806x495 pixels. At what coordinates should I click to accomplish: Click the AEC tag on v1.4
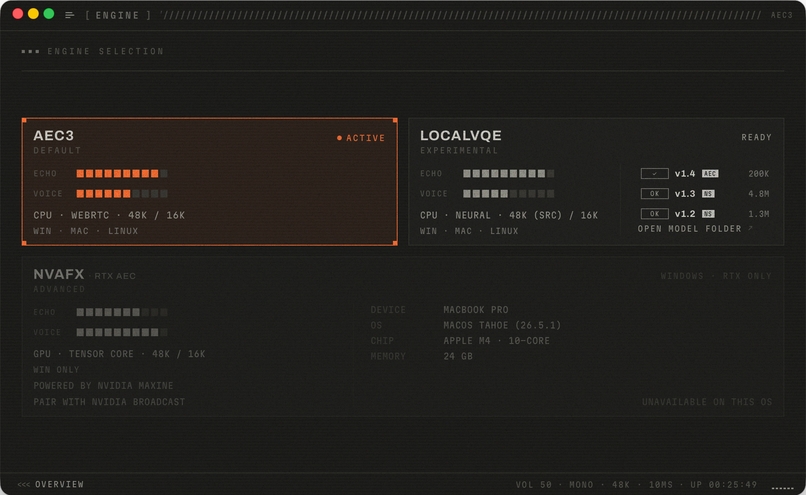pos(710,174)
